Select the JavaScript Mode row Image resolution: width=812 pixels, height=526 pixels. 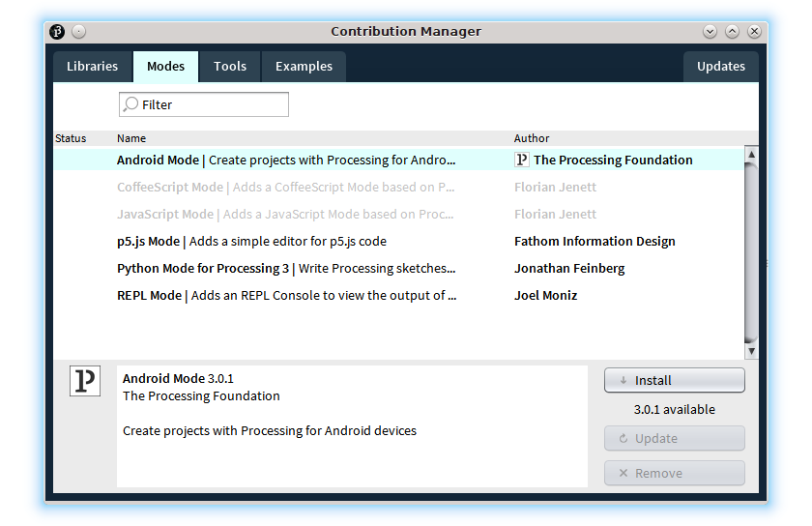(398, 214)
